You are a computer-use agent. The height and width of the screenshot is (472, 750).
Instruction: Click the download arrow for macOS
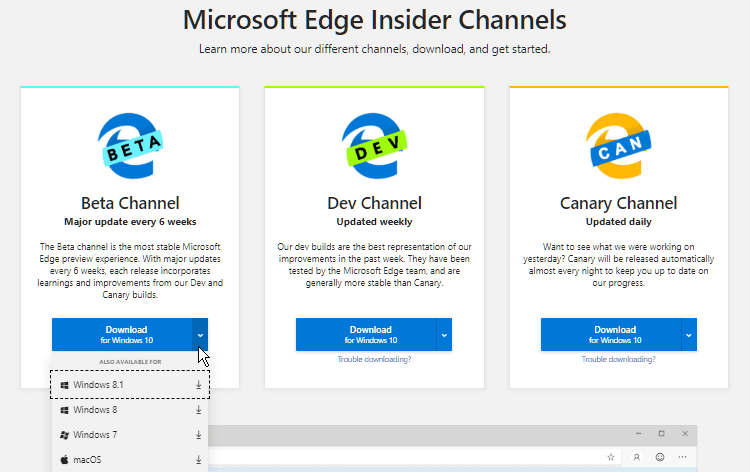[x=199, y=460]
